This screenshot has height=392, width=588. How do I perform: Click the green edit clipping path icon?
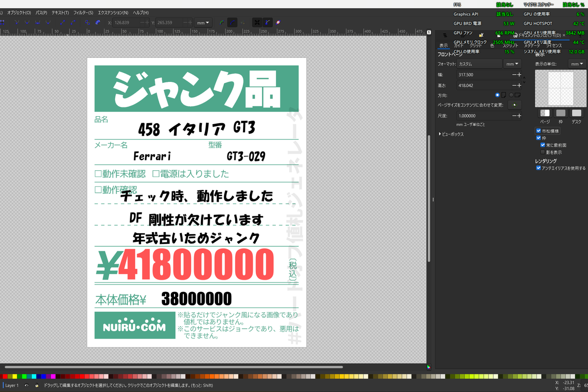pyautogui.click(x=221, y=23)
